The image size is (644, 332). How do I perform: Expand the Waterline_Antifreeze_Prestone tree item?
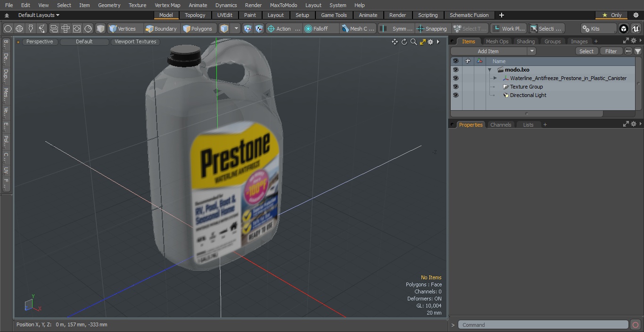(x=495, y=78)
